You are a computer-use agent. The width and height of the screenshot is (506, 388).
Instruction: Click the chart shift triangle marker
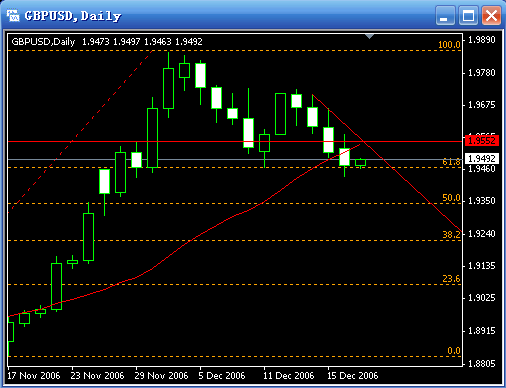369,36
